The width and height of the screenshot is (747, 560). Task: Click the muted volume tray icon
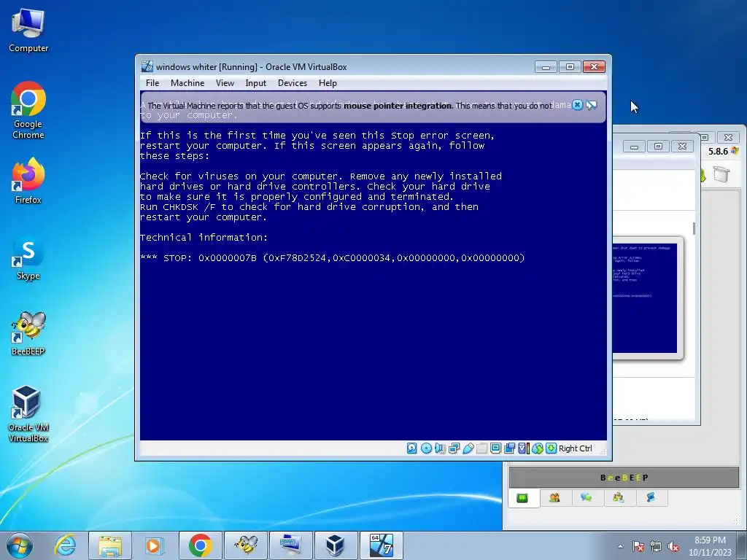(673, 546)
